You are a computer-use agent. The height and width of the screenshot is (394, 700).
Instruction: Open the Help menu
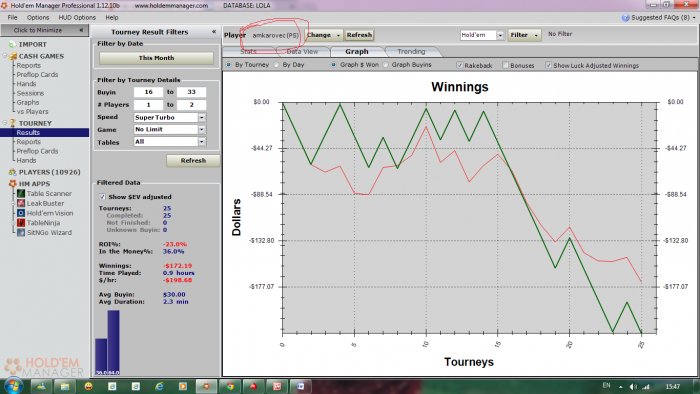(112, 17)
